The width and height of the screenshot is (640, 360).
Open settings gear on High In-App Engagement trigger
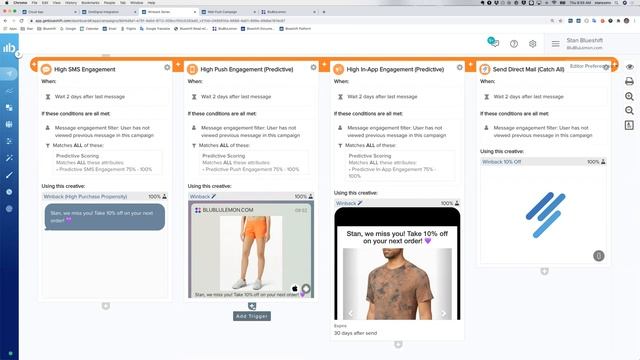click(459, 67)
